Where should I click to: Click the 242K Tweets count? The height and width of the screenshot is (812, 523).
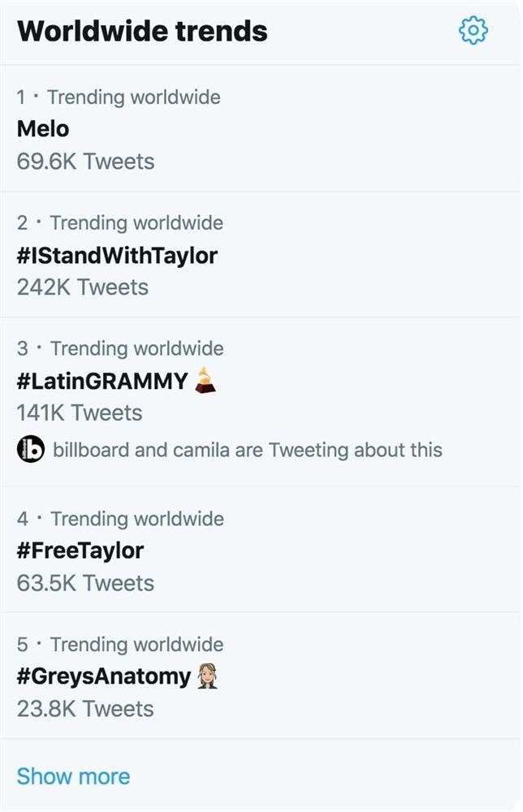(x=83, y=287)
